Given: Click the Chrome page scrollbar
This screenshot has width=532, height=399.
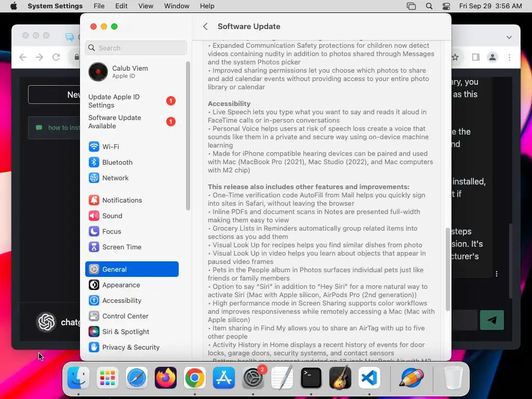Looking at the screenshot, I should click(x=512, y=261).
